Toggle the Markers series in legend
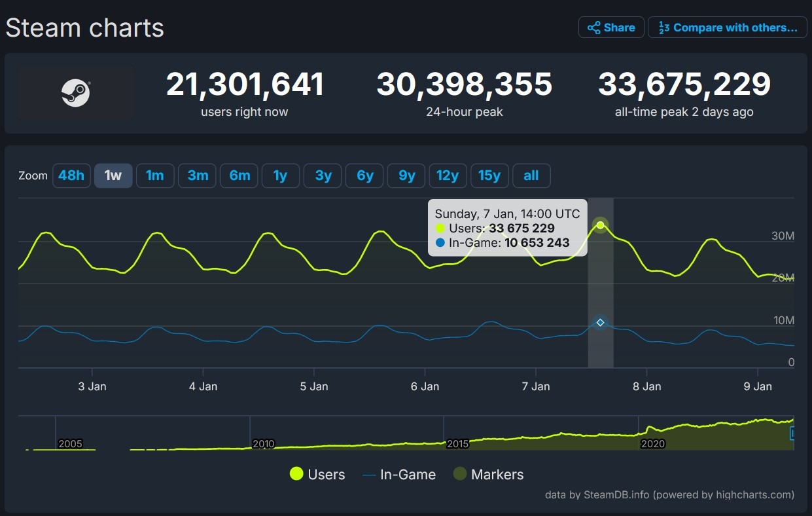 click(x=489, y=474)
